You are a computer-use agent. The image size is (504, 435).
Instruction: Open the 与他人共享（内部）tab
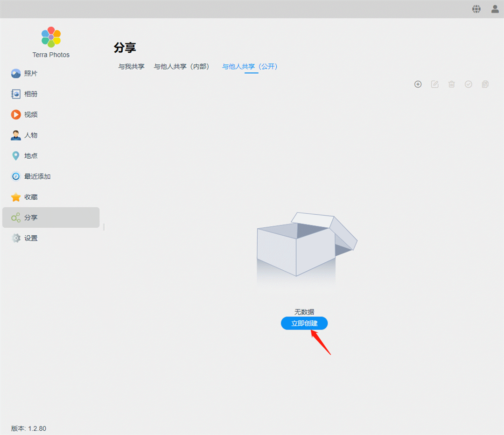[x=182, y=66]
